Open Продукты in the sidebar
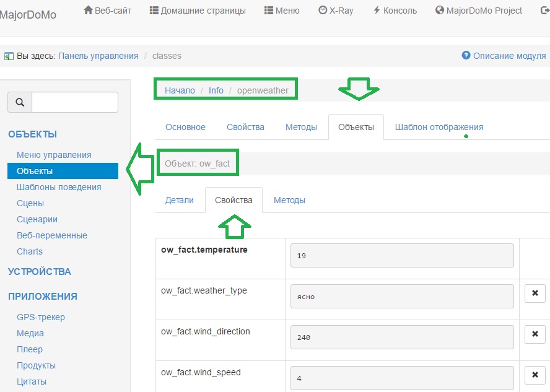 point(36,366)
